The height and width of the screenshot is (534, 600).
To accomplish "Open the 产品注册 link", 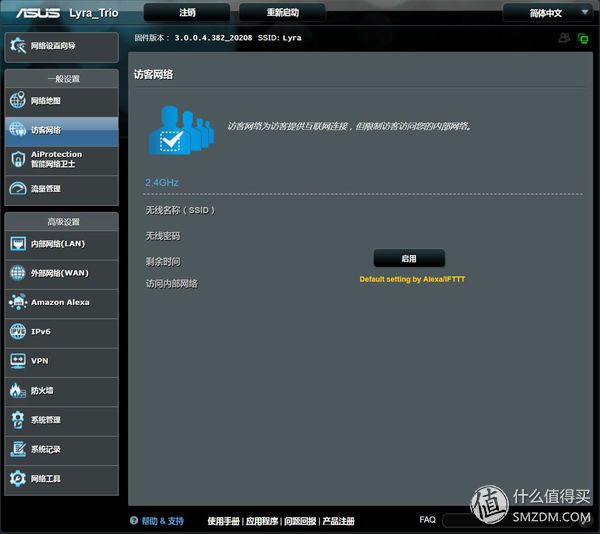I will click(x=338, y=521).
